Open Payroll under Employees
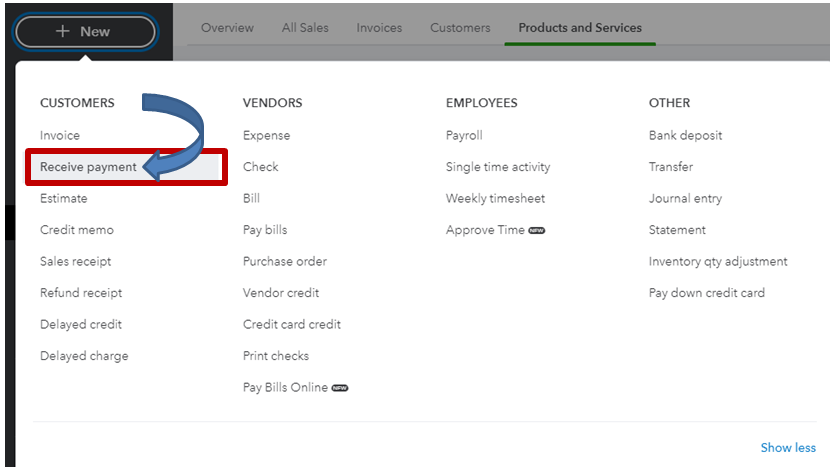The height and width of the screenshot is (467, 834). tap(464, 136)
